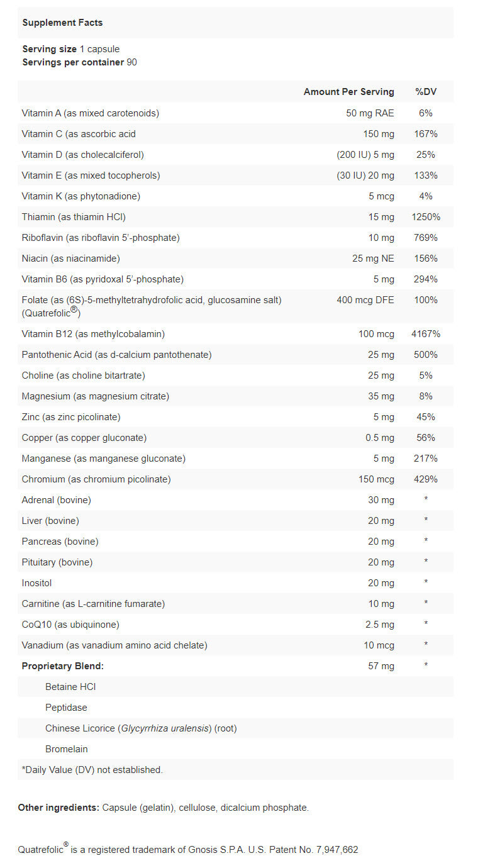Select the Adrenal (bovine) row label

click(57, 500)
